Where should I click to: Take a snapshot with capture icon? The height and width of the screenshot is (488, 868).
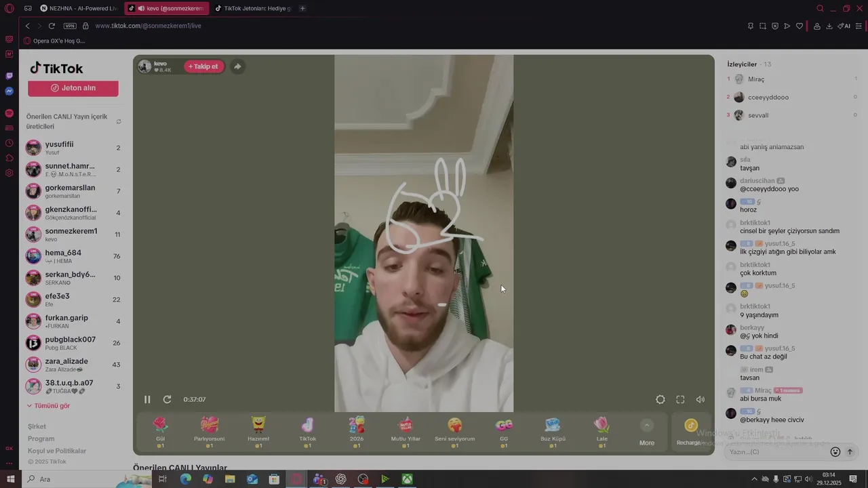coord(763,26)
